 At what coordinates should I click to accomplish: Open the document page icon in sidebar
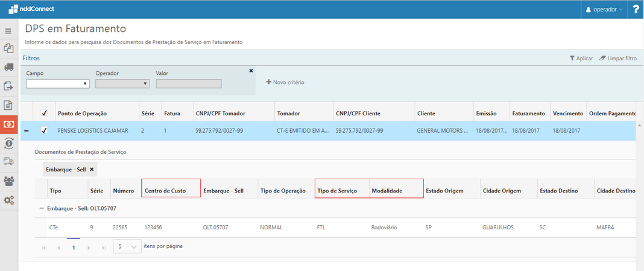point(8,105)
